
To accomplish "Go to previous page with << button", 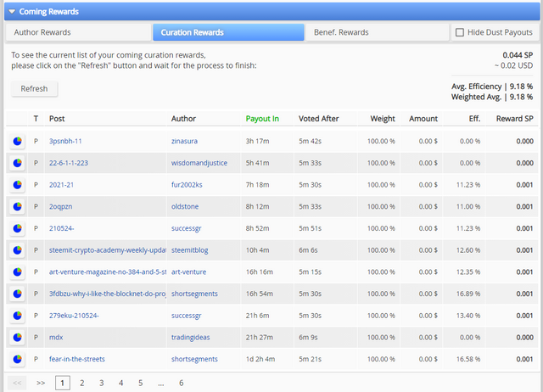I will tap(17, 383).
